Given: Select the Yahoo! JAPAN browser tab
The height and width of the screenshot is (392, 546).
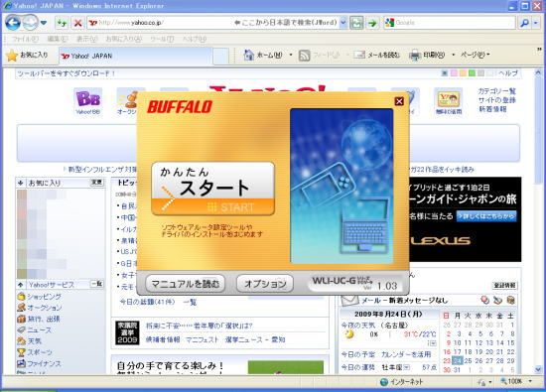Looking at the screenshot, I should pyautogui.click(x=136, y=56).
